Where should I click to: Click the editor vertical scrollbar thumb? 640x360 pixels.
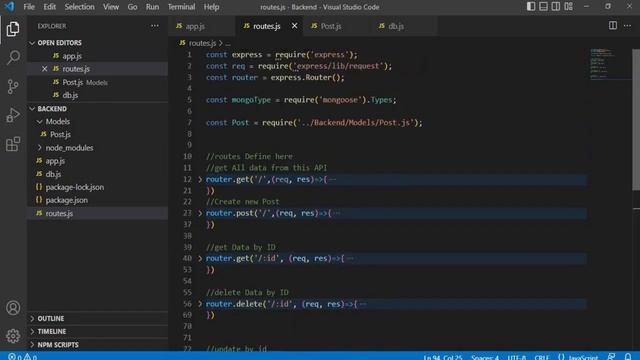click(x=636, y=119)
